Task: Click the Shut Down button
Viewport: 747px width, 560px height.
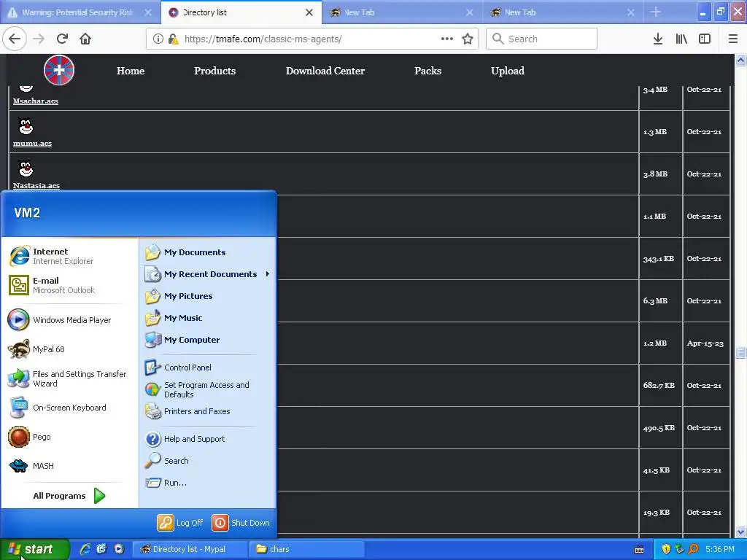Action: (x=241, y=523)
